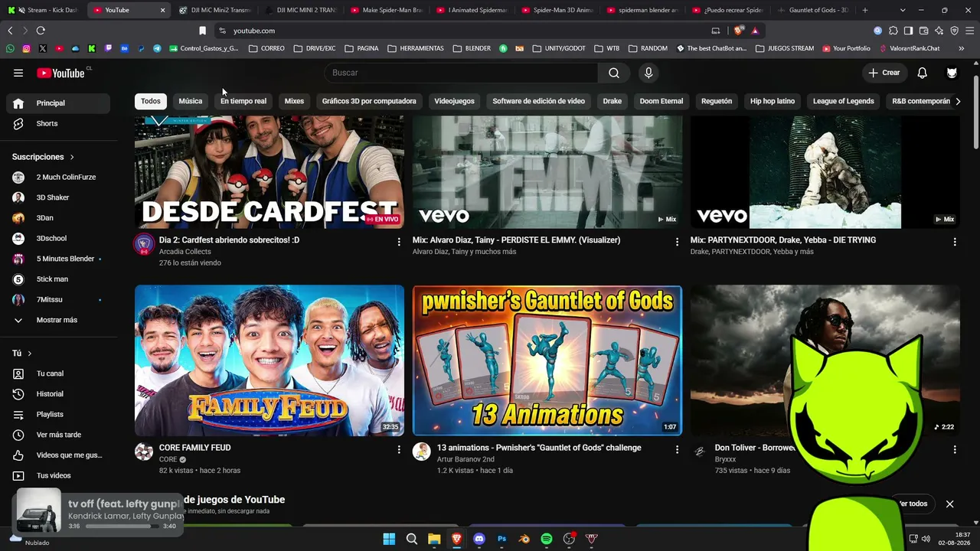980x551 pixels.
Task: Open the CORE channel avatar
Action: tap(144, 452)
